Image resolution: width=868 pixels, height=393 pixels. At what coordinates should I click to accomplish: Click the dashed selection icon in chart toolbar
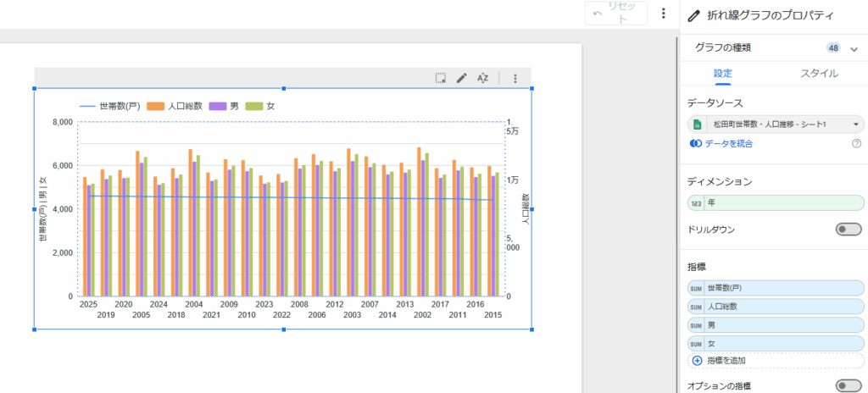click(x=441, y=78)
